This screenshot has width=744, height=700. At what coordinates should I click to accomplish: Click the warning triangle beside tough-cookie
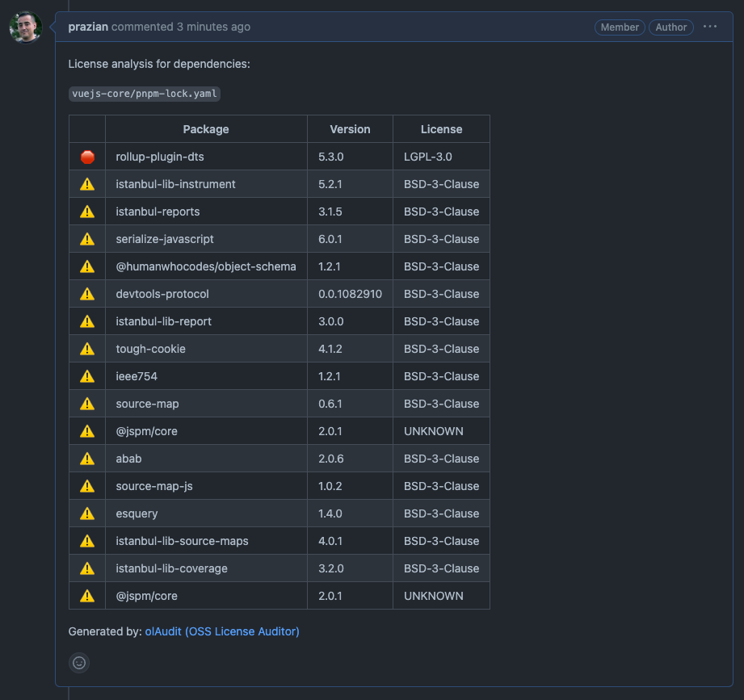[x=86, y=349]
